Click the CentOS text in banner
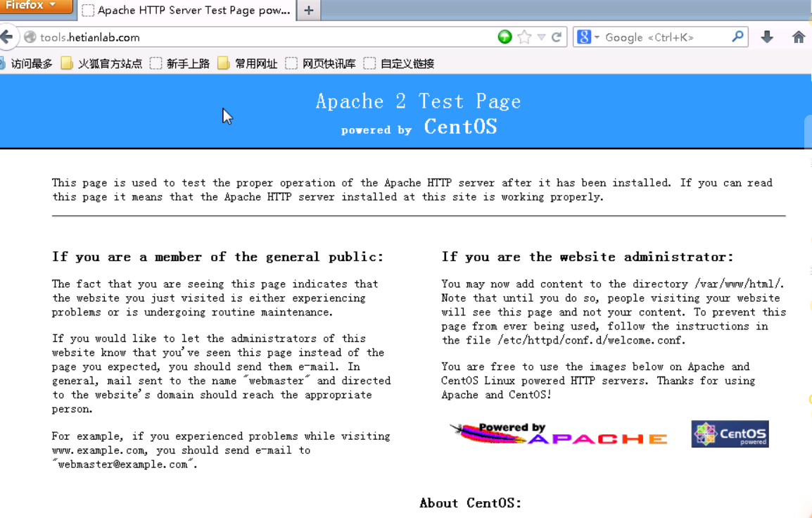The height and width of the screenshot is (518, 812). click(460, 127)
